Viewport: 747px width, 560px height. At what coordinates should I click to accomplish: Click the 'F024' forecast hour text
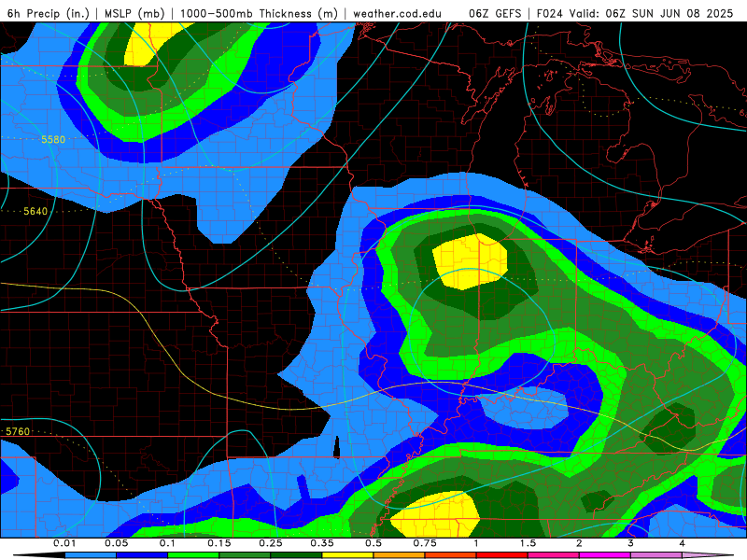[550, 14]
